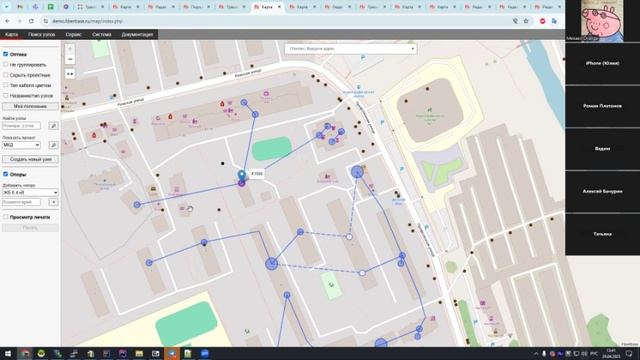Image resolution: width=640 pixels, height=360 pixels.
Task: Go back in browser history
Action: point(7,21)
